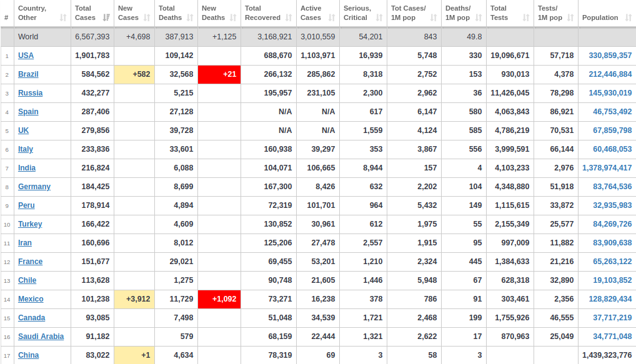This screenshot has width=636, height=364.
Task: Click Mexico's red +1,092 new deaths cell
Action: 219,299
